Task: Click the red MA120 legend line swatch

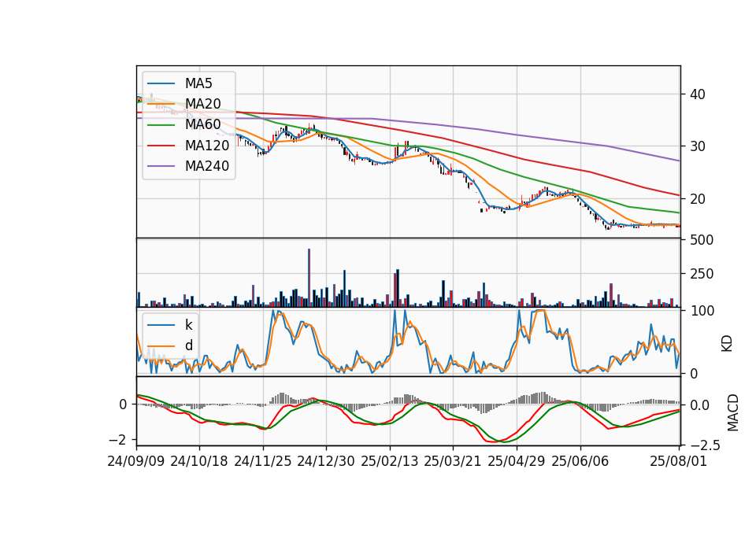Action: coord(161,146)
